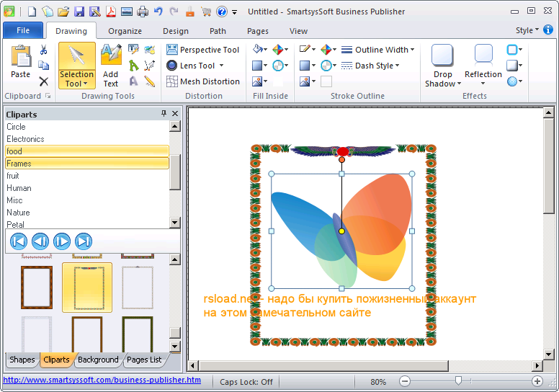Click the Paste icon in Clipboard

pos(21,62)
